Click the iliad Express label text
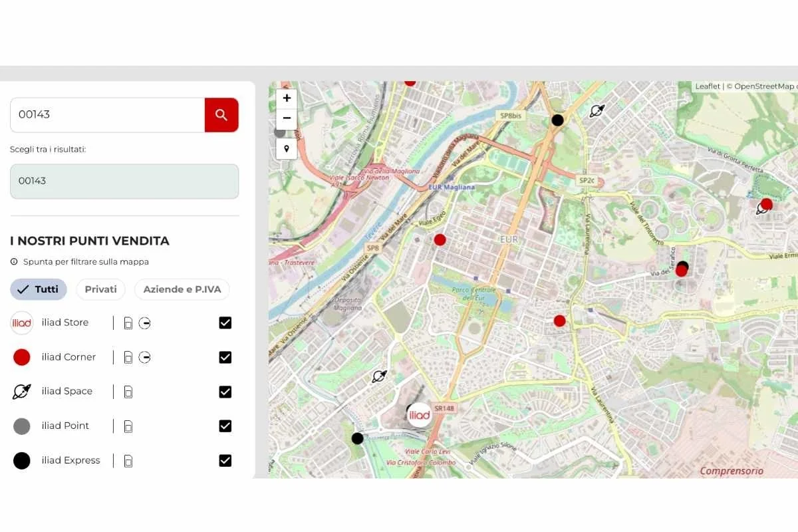Image resolution: width=798 pixels, height=532 pixels. 70,460
